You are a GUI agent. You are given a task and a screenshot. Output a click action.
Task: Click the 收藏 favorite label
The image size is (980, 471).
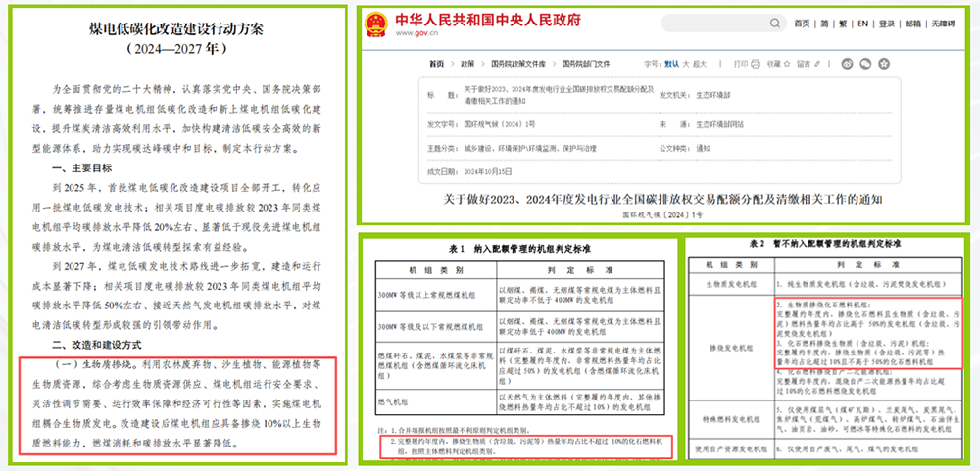[x=774, y=64]
